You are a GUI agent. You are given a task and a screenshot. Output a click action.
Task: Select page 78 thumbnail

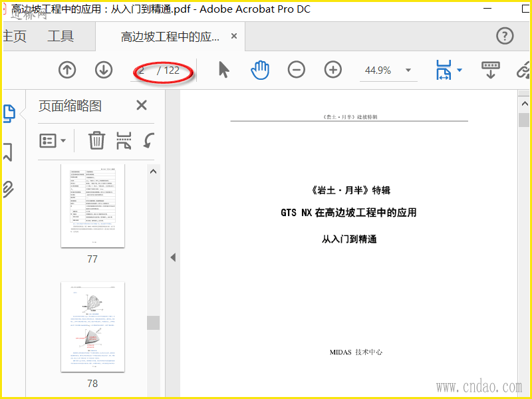[x=92, y=327]
